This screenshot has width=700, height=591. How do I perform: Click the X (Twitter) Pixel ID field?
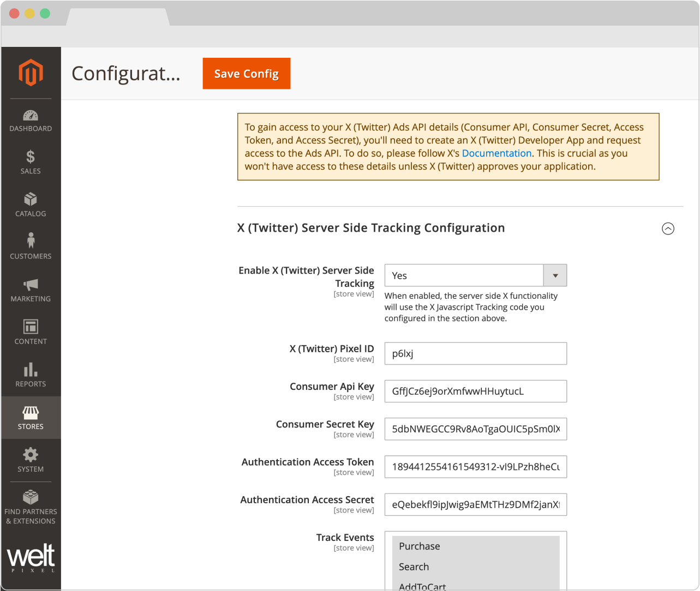pyautogui.click(x=475, y=353)
